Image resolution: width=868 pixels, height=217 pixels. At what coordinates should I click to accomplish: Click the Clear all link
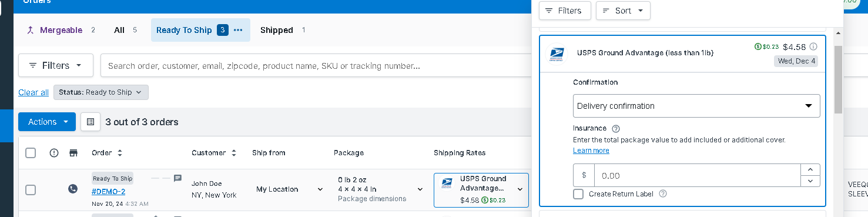click(x=33, y=92)
